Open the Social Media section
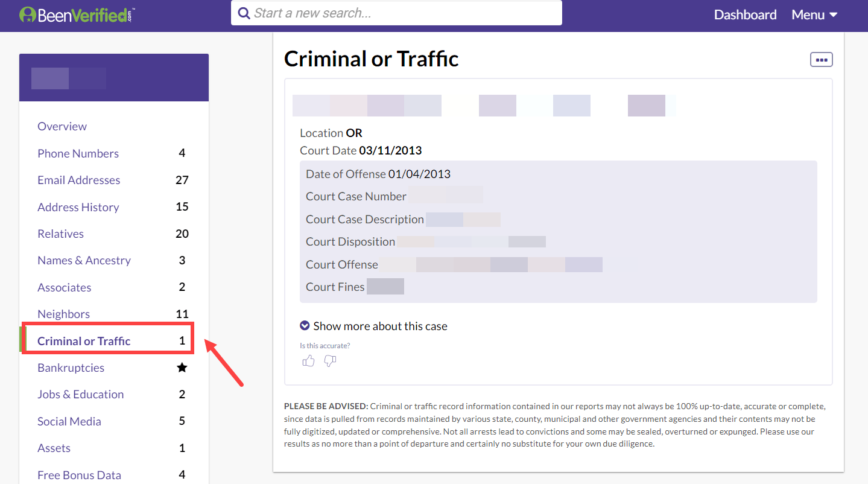Image resolution: width=868 pixels, height=484 pixels. click(x=69, y=421)
